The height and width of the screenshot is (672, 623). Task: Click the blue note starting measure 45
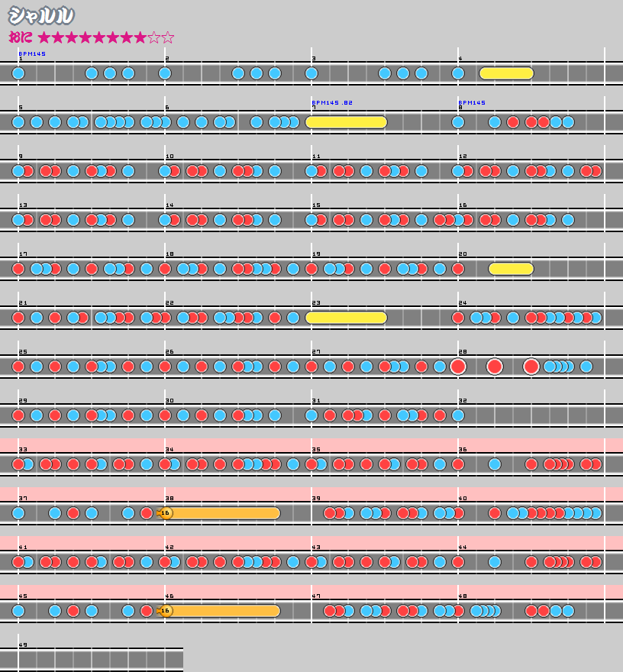(x=18, y=611)
